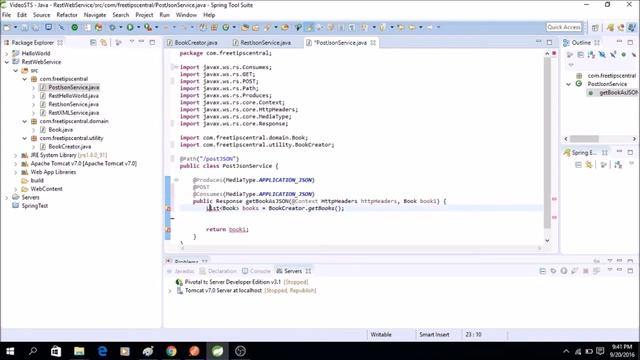Screen dimensions: 640x360
Task: Expand Tomcat v7.0 Server at localhost entry
Action: tap(170, 291)
